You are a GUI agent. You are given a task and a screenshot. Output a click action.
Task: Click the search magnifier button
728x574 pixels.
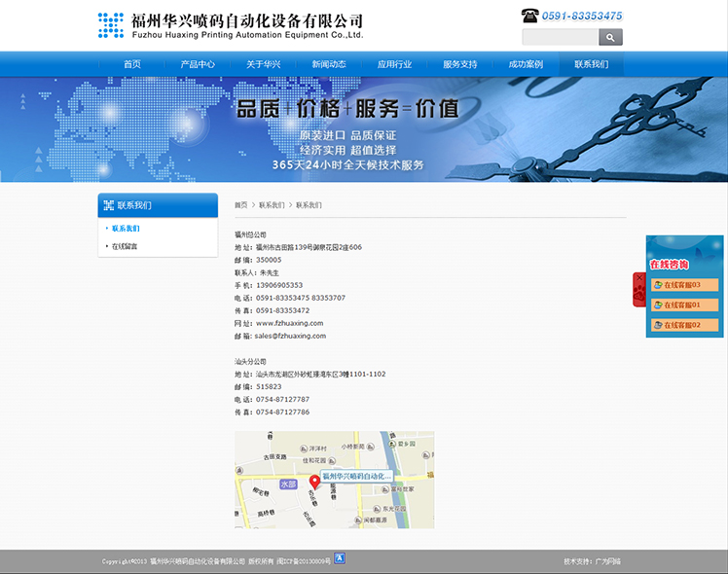[x=610, y=38]
